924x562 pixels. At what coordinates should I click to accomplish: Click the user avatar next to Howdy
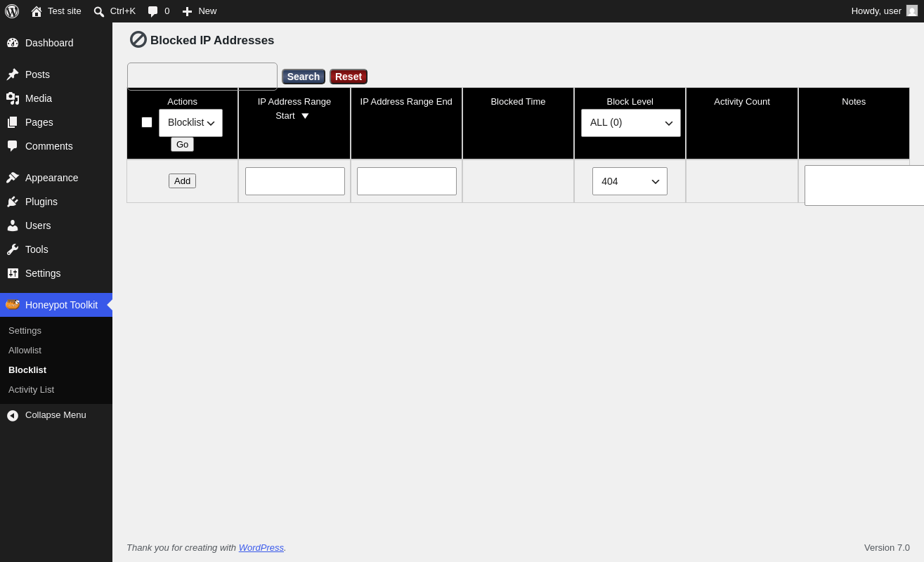(x=912, y=11)
